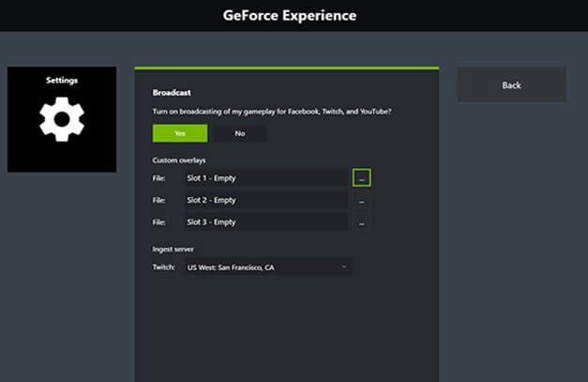The width and height of the screenshot is (588, 382).
Task: Browse file for overlay Slot 3
Action: pyautogui.click(x=361, y=222)
